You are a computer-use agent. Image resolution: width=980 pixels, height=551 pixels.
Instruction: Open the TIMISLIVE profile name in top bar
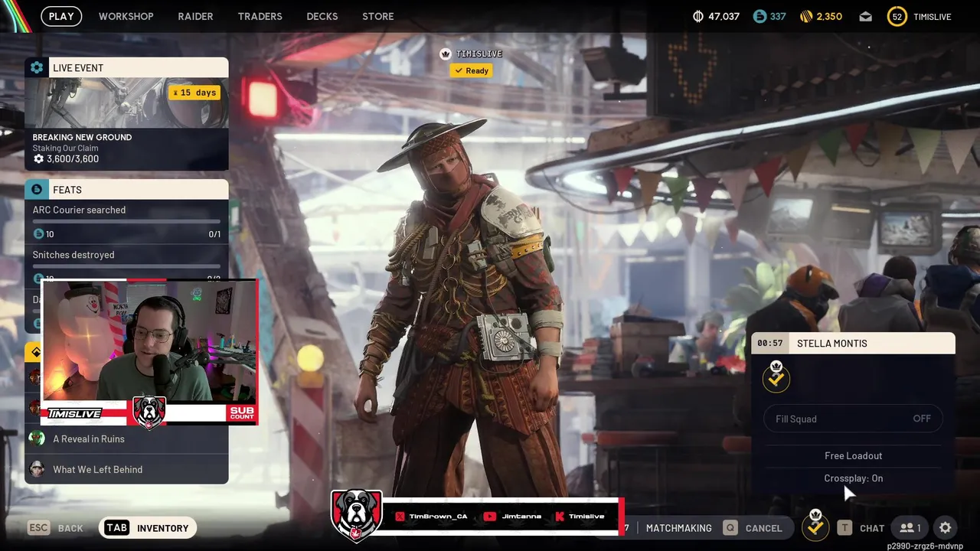point(933,16)
